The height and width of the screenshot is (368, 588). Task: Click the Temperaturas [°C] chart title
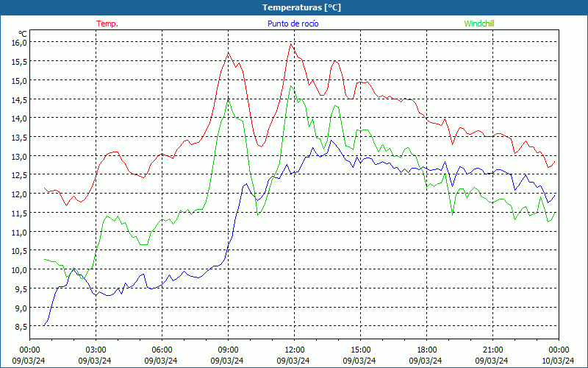301,7
